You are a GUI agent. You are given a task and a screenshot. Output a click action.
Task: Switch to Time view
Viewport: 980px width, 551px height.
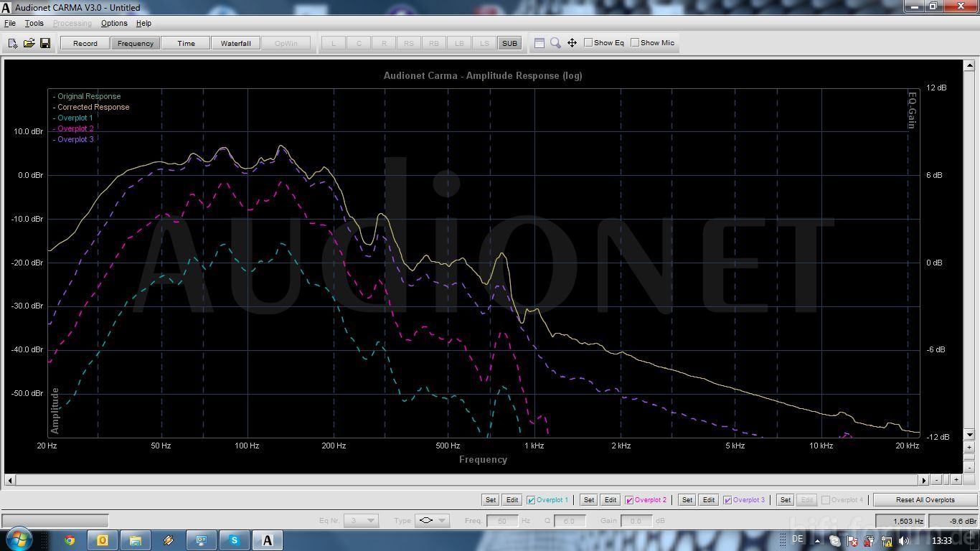[x=186, y=43]
